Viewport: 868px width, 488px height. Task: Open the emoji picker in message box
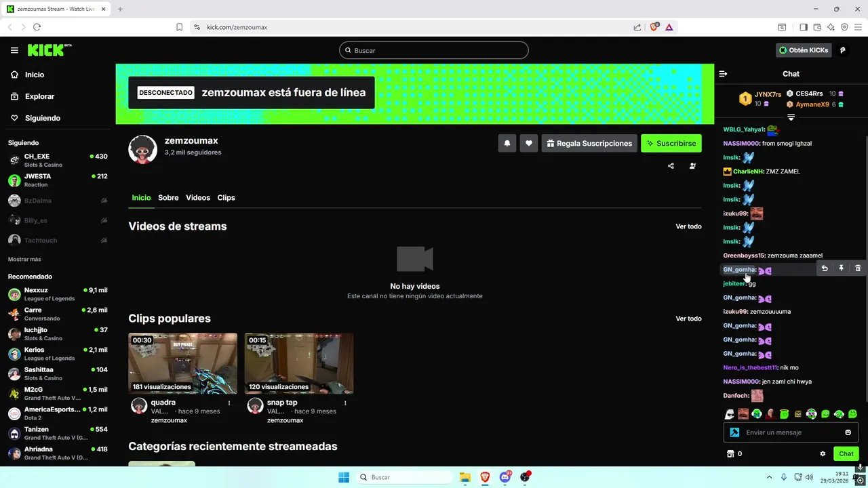point(848,432)
